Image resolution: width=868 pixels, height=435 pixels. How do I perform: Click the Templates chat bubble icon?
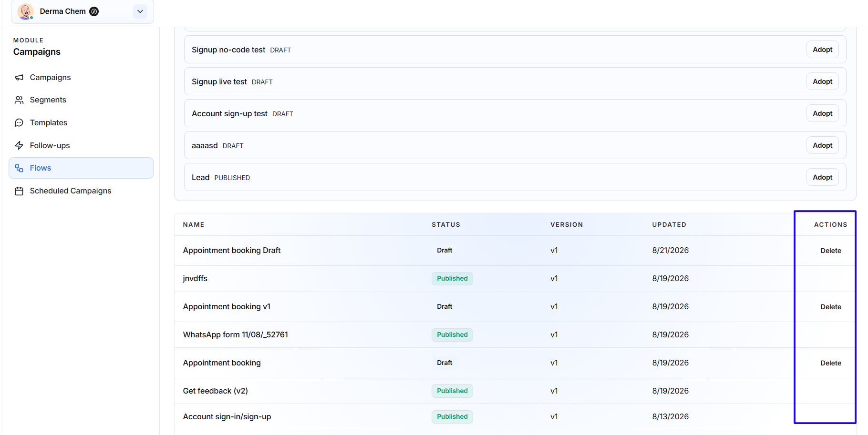pyautogui.click(x=19, y=123)
